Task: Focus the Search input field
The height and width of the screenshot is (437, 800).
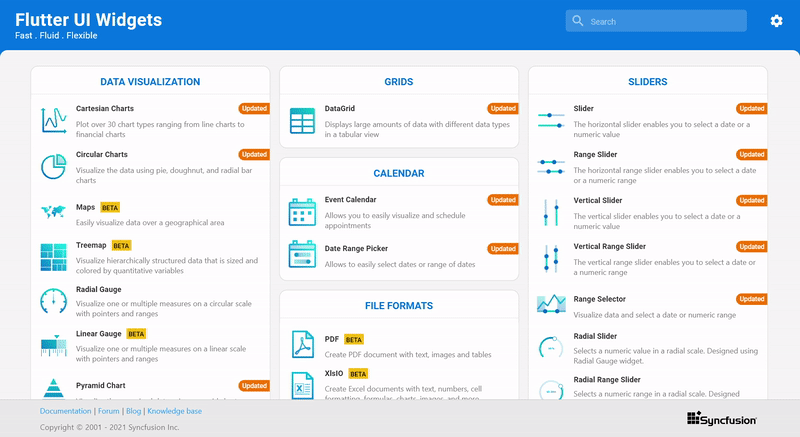Action: click(x=656, y=21)
